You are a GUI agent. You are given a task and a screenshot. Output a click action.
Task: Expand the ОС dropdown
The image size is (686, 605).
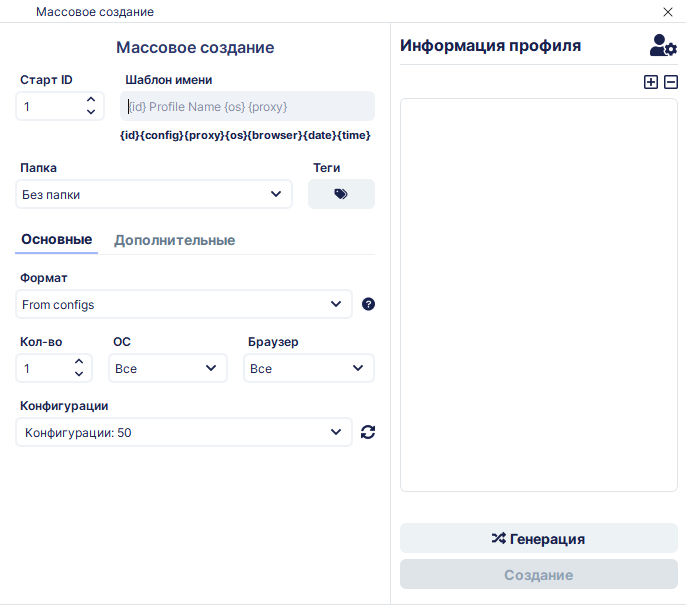[168, 368]
